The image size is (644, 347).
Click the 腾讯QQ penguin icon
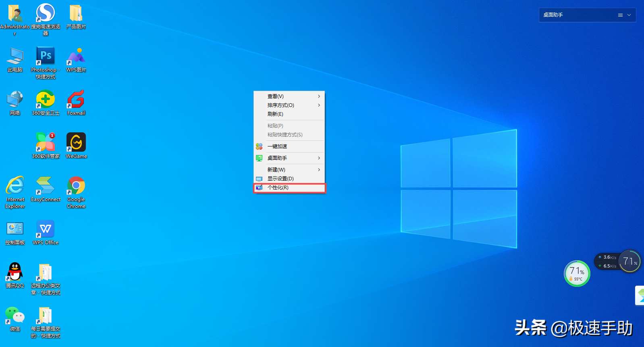point(15,272)
